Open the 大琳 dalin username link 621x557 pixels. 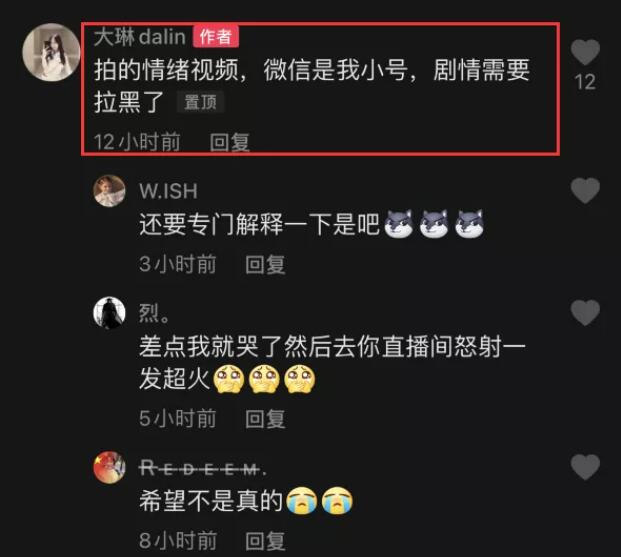(140, 37)
